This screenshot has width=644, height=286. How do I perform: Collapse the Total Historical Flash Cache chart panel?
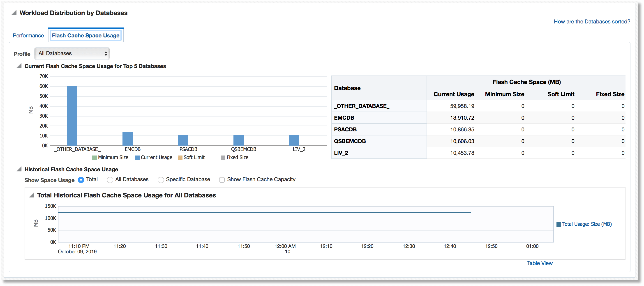click(x=32, y=195)
